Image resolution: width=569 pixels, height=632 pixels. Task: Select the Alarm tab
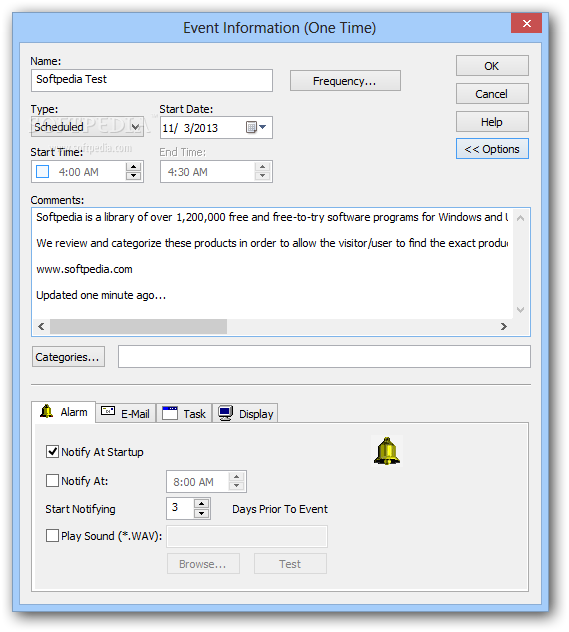pos(64,412)
